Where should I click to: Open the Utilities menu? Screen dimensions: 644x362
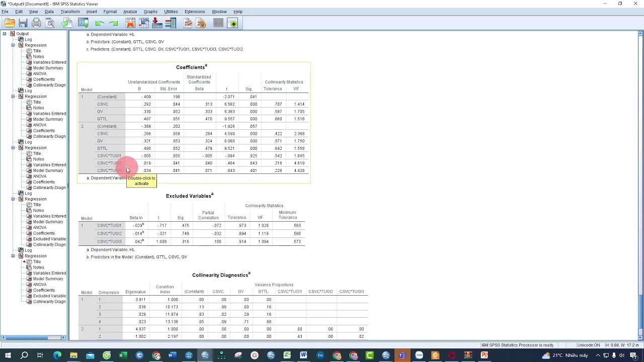coord(171,12)
